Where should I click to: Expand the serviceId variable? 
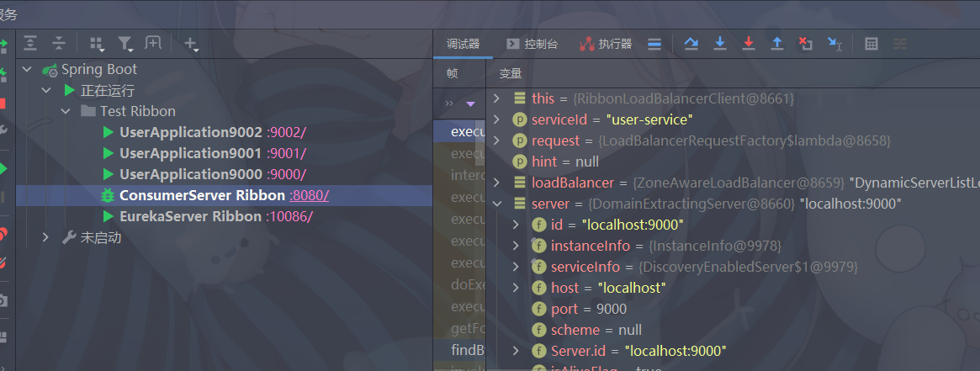click(x=496, y=119)
